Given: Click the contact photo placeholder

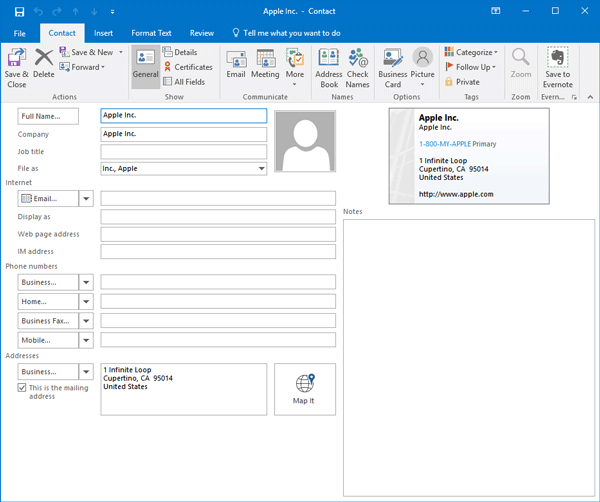Looking at the screenshot, I should tap(305, 141).
